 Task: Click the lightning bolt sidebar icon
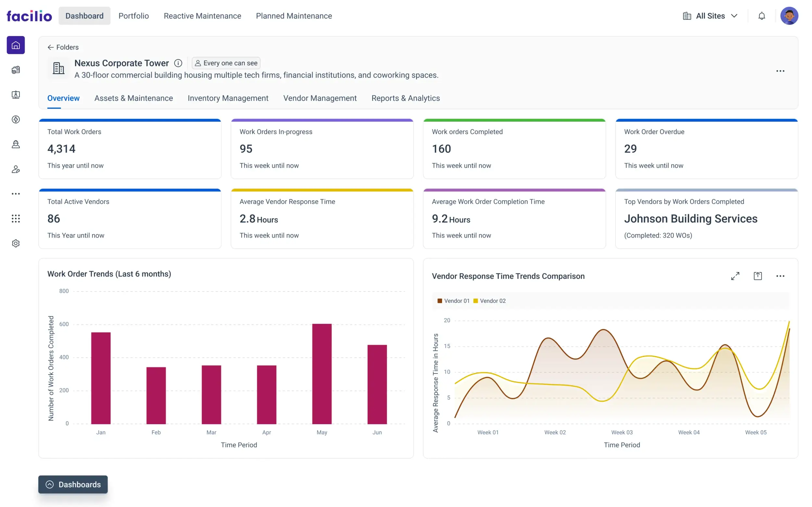[16, 119]
